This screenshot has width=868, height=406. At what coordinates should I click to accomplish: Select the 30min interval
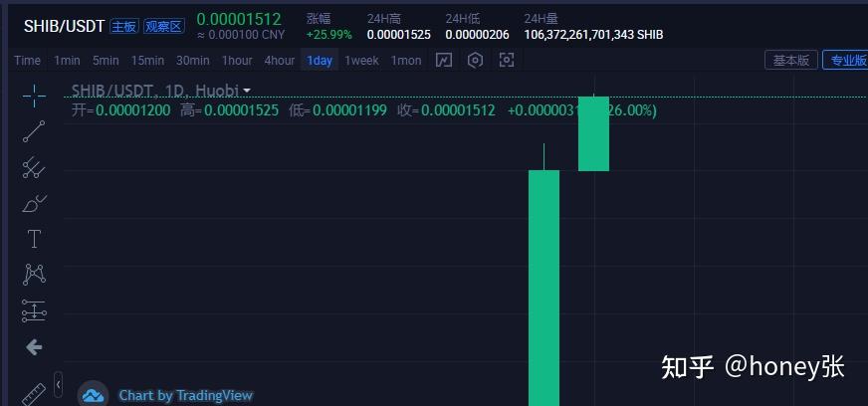(x=193, y=61)
